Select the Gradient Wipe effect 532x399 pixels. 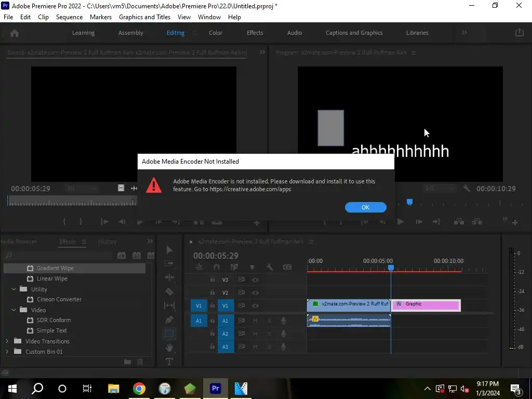click(75, 268)
